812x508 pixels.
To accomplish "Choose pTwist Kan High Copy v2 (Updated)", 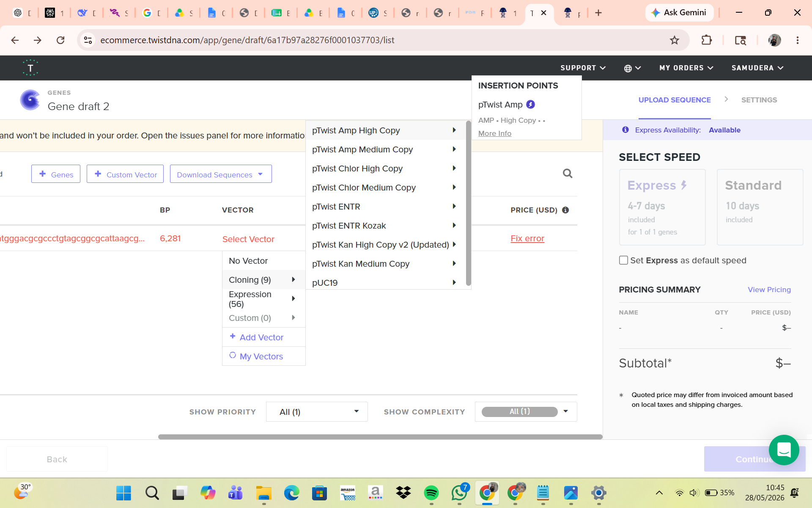I will point(385,245).
